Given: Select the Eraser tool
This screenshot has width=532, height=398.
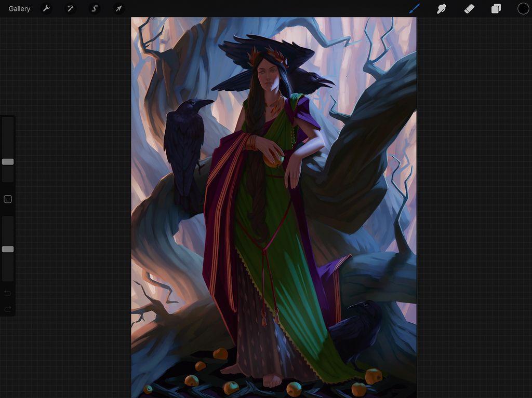Looking at the screenshot, I should click(x=469, y=8).
